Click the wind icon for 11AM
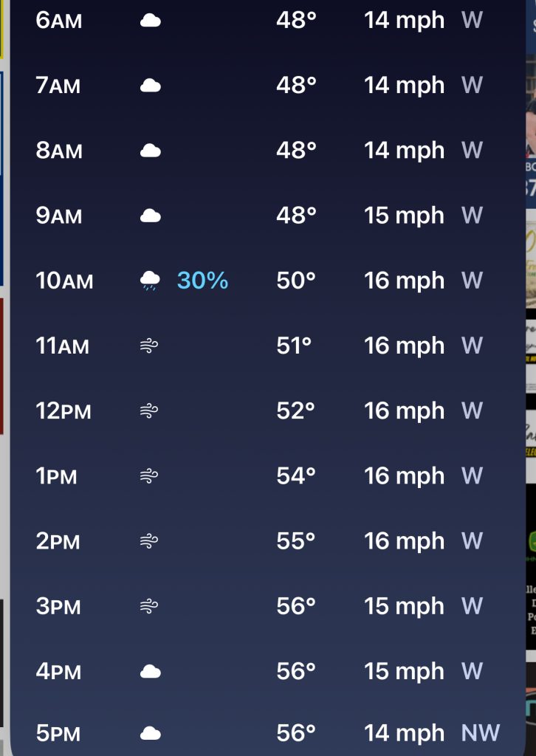The height and width of the screenshot is (756, 536). [x=150, y=346]
